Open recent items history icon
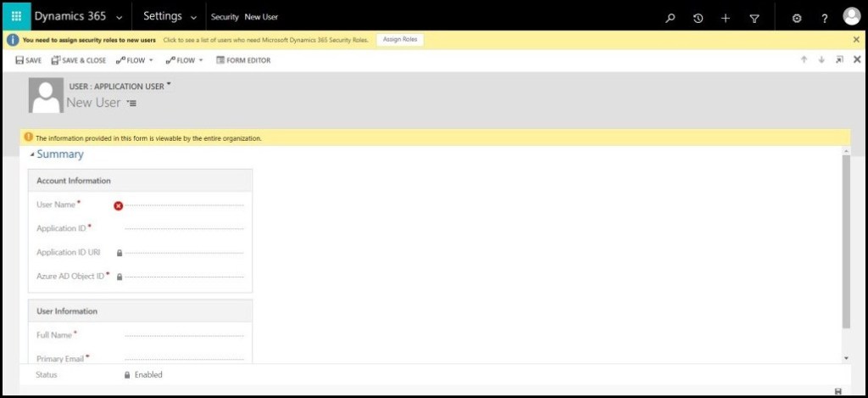 click(698, 18)
